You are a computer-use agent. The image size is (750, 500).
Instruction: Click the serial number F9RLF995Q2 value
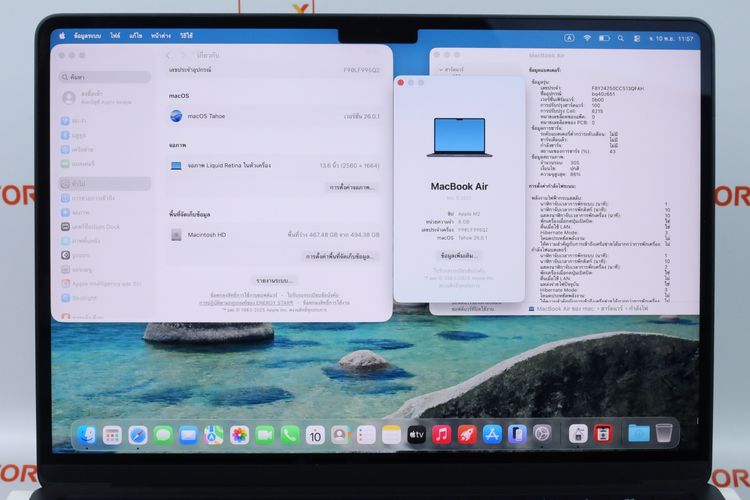click(x=362, y=70)
